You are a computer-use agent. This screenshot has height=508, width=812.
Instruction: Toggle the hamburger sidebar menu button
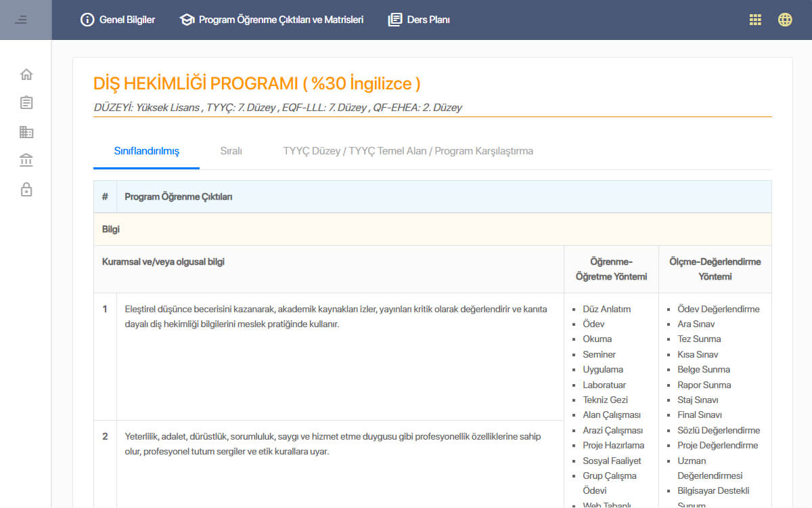pyautogui.click(x=21, y=20)
